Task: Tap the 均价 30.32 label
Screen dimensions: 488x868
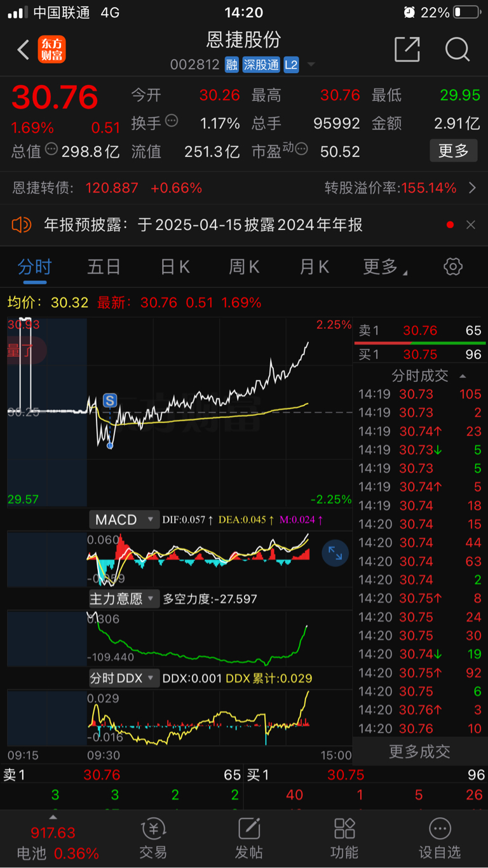Action: pos(48,302)
